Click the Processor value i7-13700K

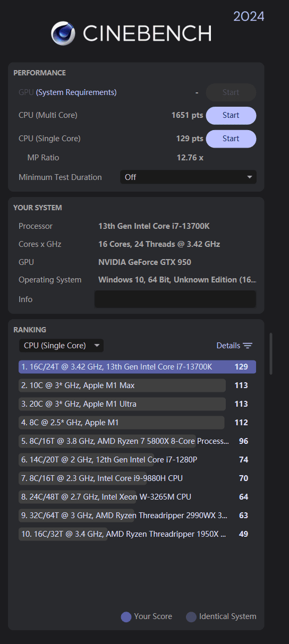click(x=154, y=226)
